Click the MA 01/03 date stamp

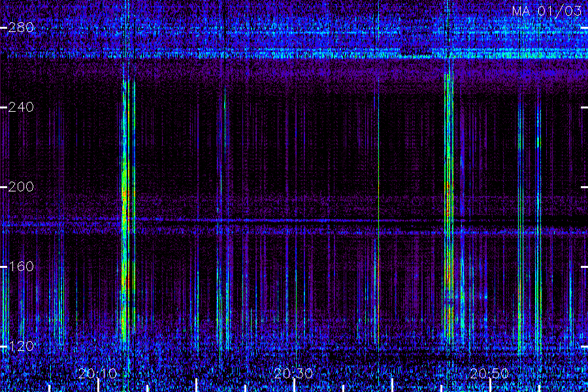point(547,11)
